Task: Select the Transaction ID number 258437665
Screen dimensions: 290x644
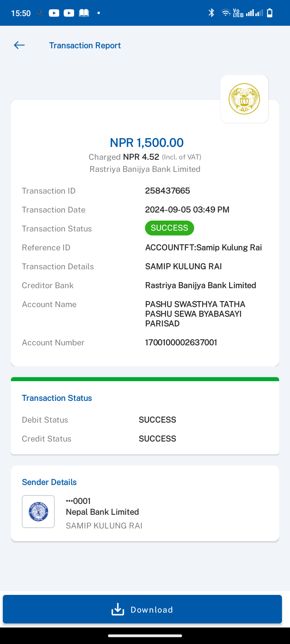Action: pyautogui.click(x=168, y=191)
